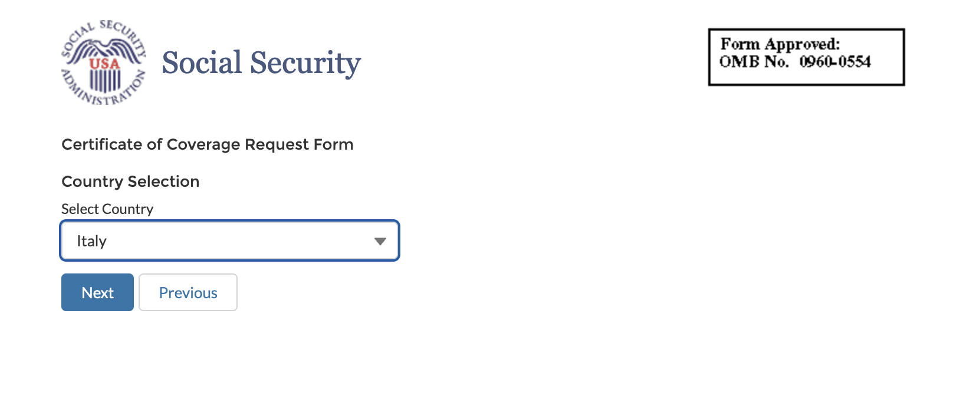
Task: Click the Italy value in the combo box
Action: click(x=93, y=240)
